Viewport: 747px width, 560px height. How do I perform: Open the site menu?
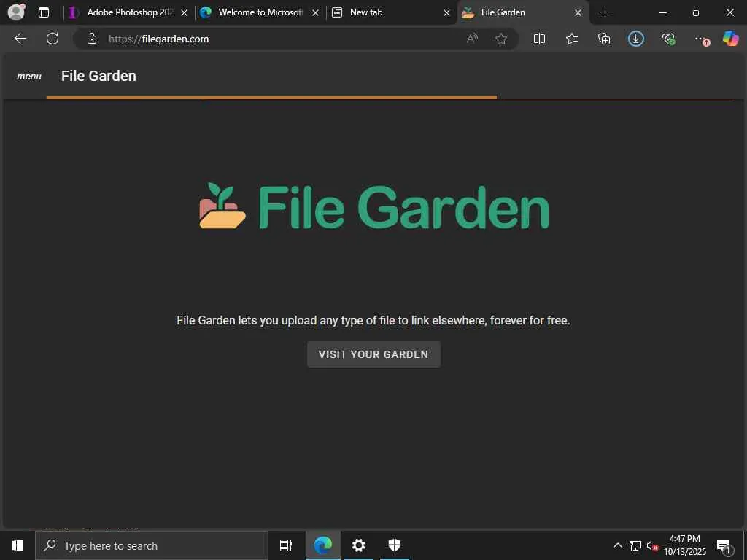click(x=29, y=76)
